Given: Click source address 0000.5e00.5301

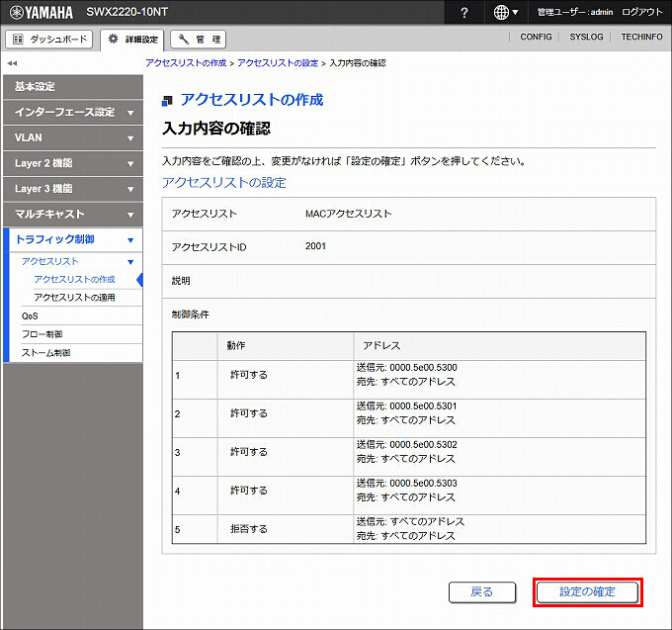Looking at the screenshot, I should pyautogui.click(x=423, y=406).
